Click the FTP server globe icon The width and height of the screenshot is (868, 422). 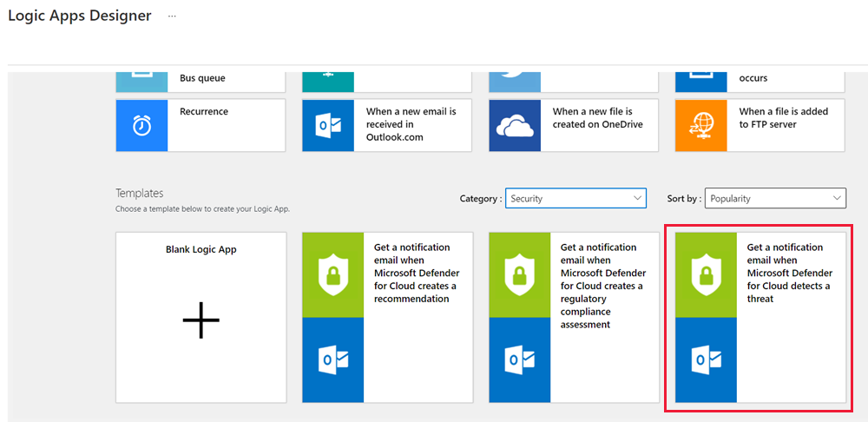coord(701,125)
